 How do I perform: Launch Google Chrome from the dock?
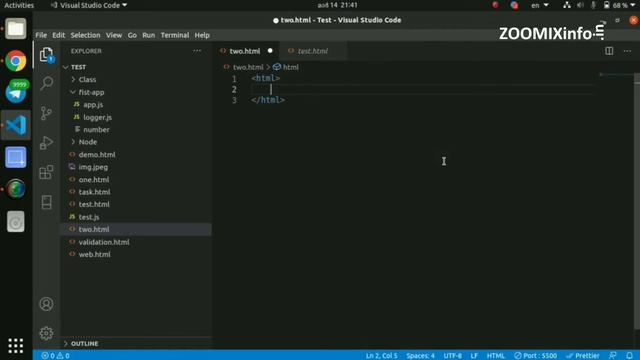click(x=16, y=61)
